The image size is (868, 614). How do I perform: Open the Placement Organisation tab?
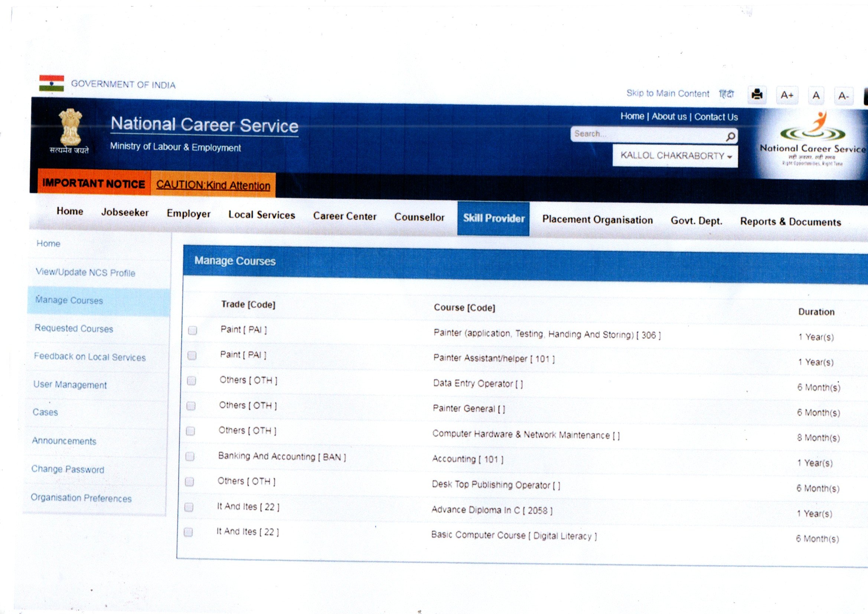tap(597, 220)
